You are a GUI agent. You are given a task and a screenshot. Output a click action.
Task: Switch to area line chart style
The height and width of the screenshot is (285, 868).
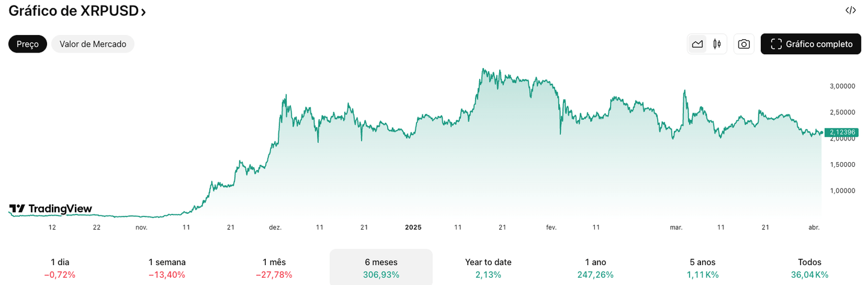(697, 44)
